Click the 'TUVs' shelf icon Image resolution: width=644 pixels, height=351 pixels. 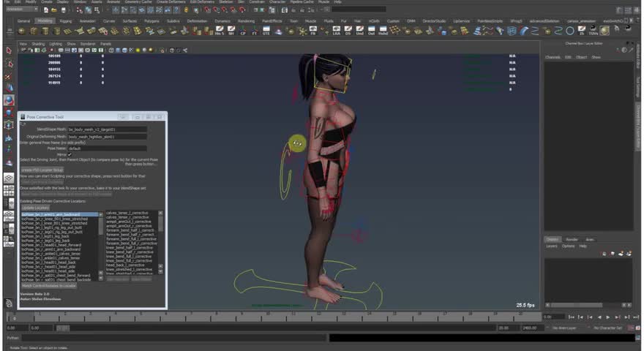[x=593, y=31]
